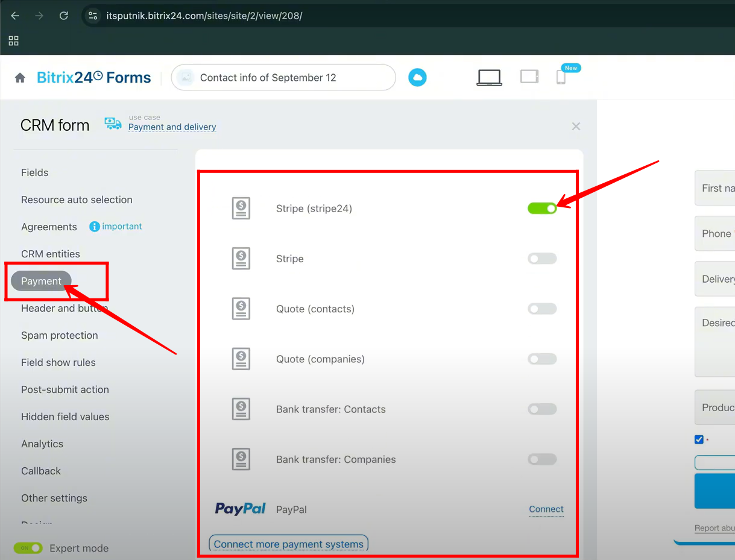The height and width of the screenshot is (560, 735).
Task: Tick the blue checkbox in form preview
Action: click(699, 439)
